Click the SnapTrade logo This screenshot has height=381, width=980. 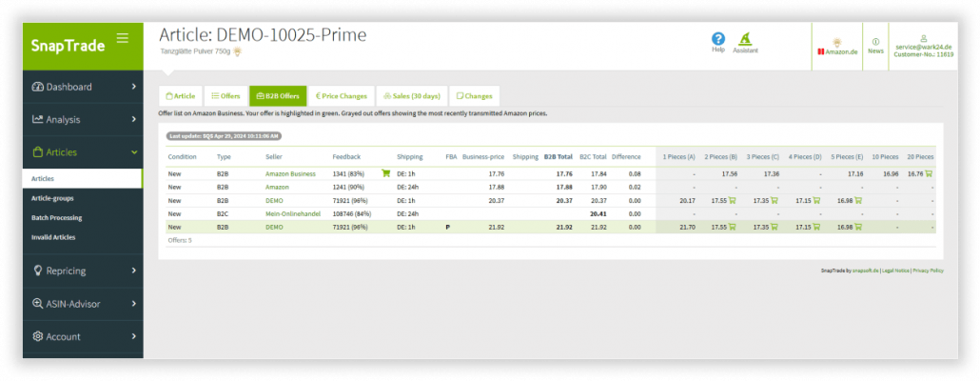click(68, 46)
